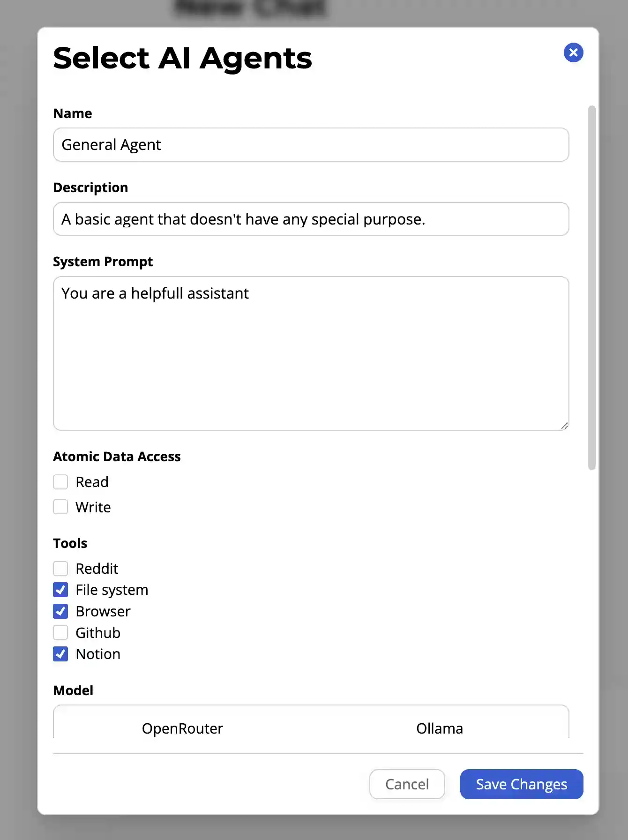Image resolution: width=628 pixels, height=840 pixels.
Task: Uncheck the Notion tool
Action: (60, 654)
